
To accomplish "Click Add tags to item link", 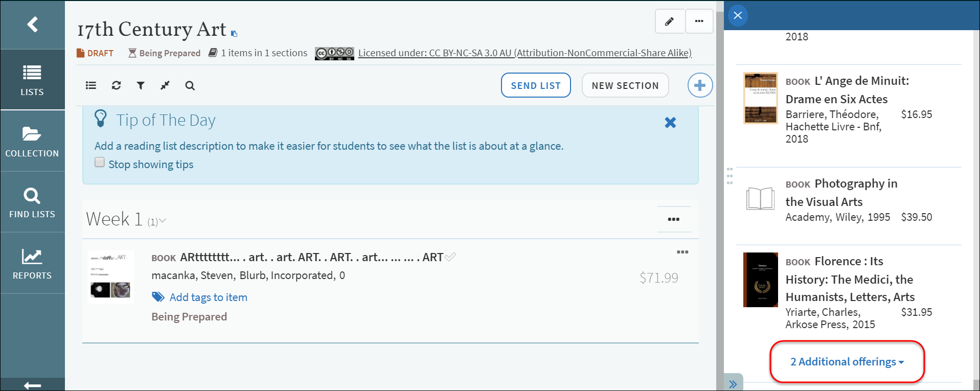I will point(208,297).
